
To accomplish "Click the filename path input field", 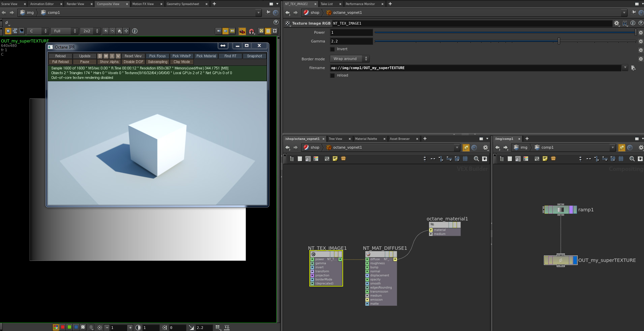I will coord(476,68).
